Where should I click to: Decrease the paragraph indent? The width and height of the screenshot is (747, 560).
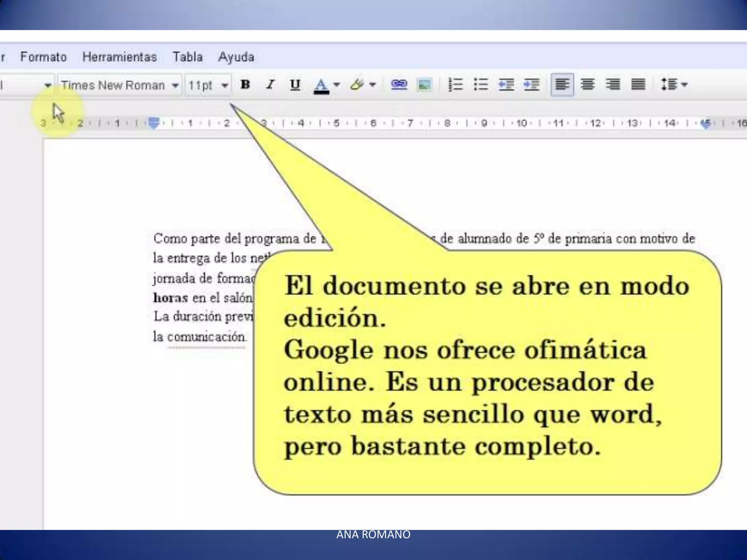[x=506, y=85]
